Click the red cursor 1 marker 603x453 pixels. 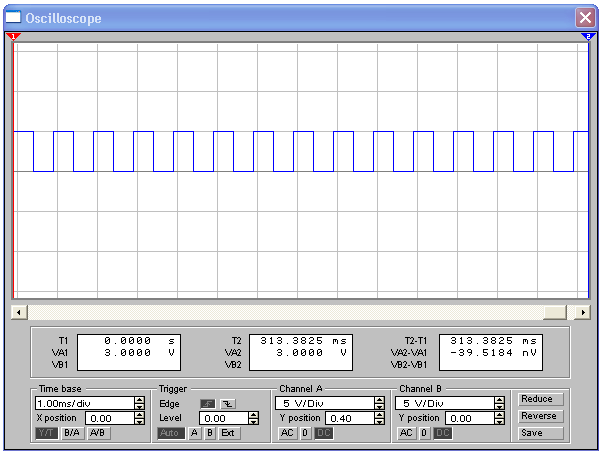pyautogui.click(x=13, y=37)
